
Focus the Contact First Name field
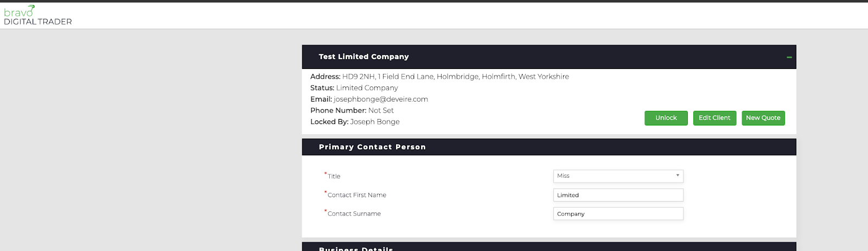[x=618, y=195]
